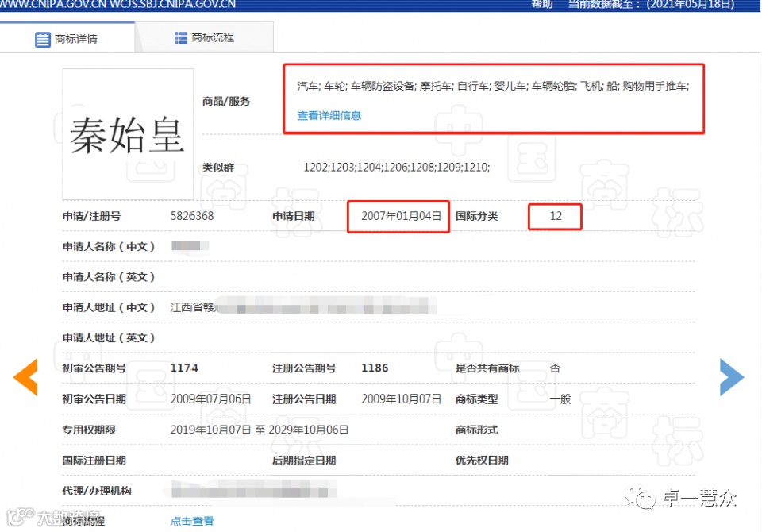Click the 帮助 link in header
This screenshot has width=762, height=532.
tap(542, 5)
